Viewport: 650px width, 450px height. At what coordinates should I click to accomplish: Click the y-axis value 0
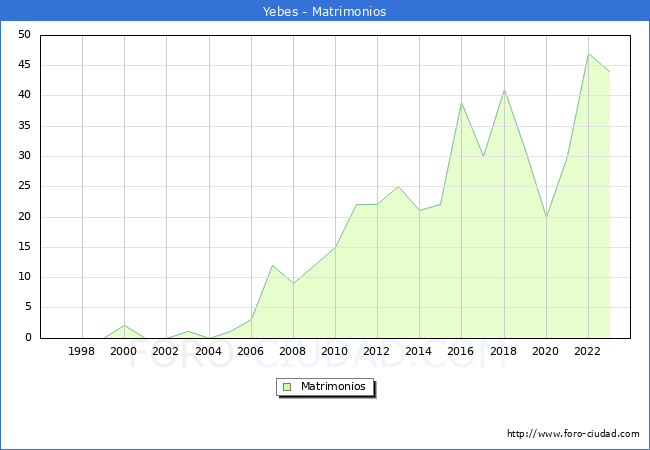(x=28, y=338)
